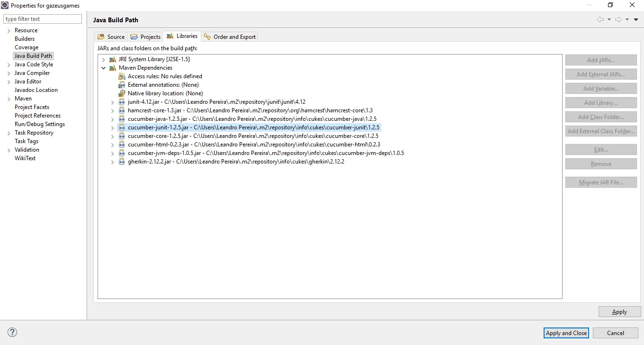Click the Maven Dependencies library icon
Viewport: 644px width, 345px height.
coord(113,68)
